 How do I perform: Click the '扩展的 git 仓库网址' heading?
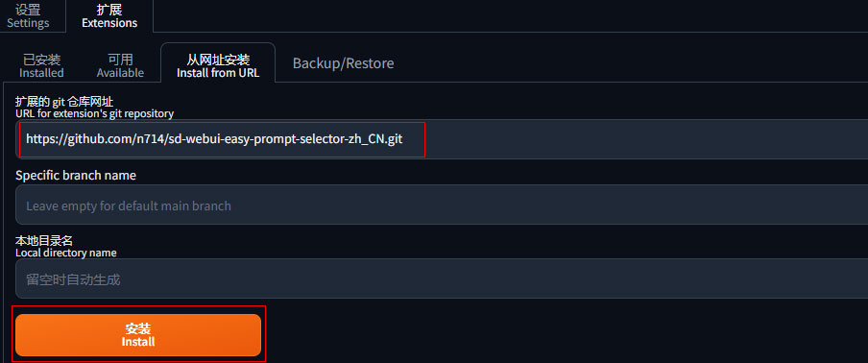64,101
